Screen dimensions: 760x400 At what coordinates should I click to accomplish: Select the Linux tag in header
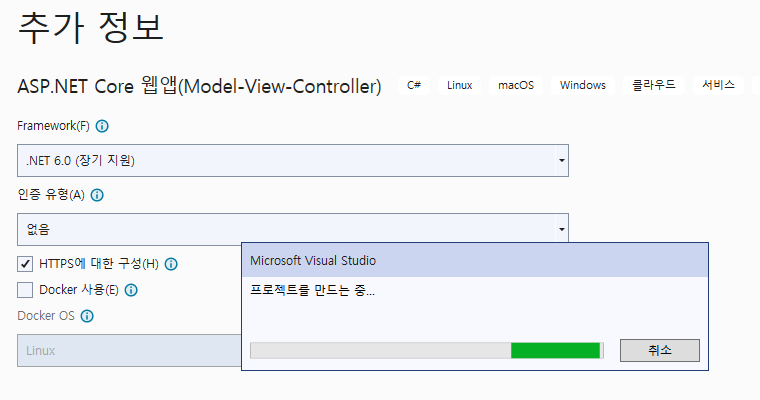pyautogui.click(x=459, y=85)
